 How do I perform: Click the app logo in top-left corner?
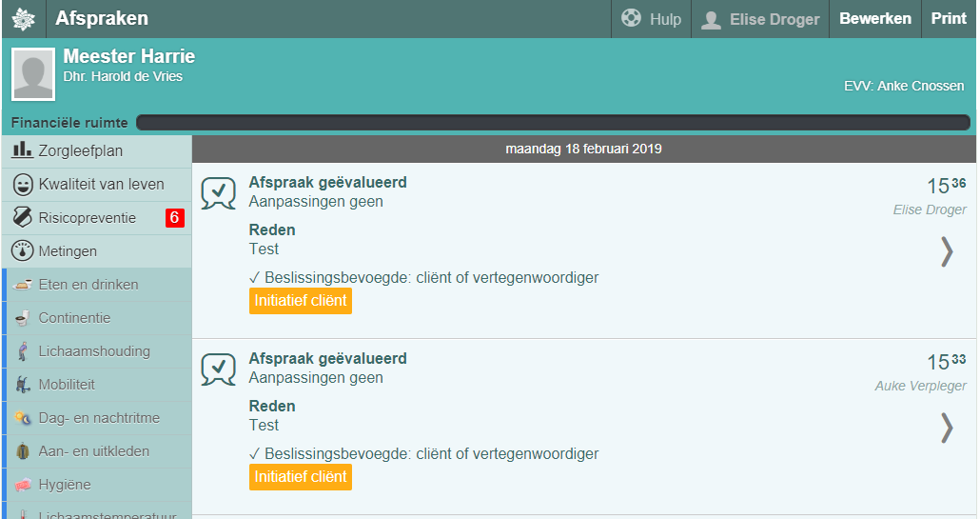pyautogui.click(x=22, y=19)
